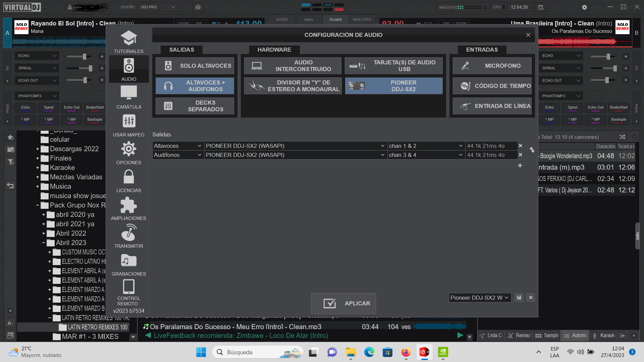
Task: Open the Control Remoto section
Action: click(128, 292)
